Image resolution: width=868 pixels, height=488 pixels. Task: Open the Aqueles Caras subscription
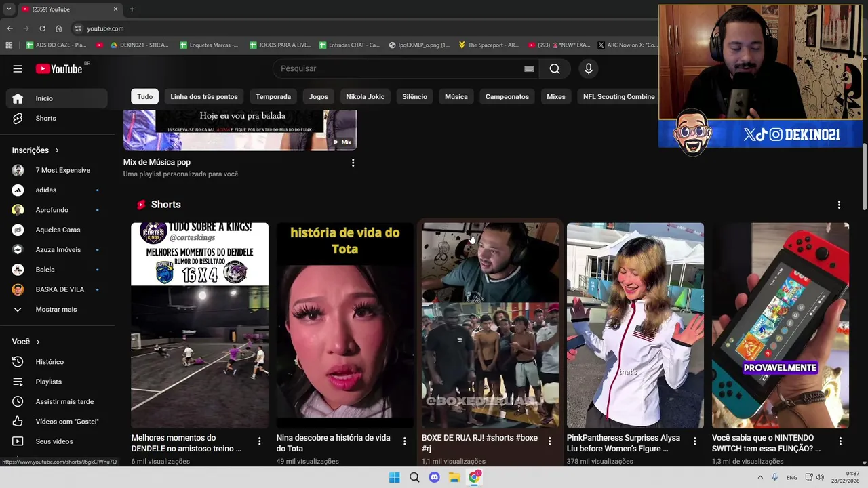point(57,230)
